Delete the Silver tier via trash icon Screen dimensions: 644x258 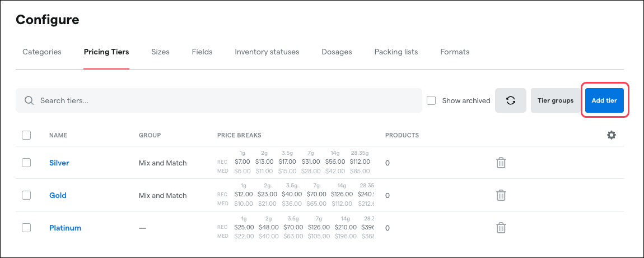click(x=501, y=163)
